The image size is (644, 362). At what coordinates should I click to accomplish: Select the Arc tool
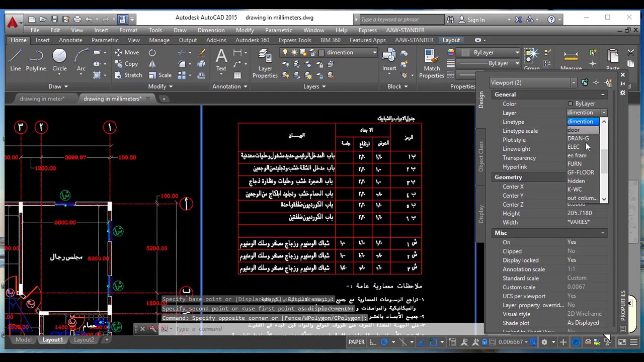81,60
